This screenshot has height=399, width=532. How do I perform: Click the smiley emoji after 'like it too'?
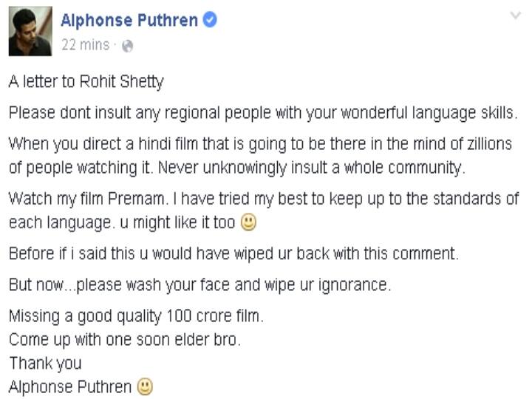248,222
